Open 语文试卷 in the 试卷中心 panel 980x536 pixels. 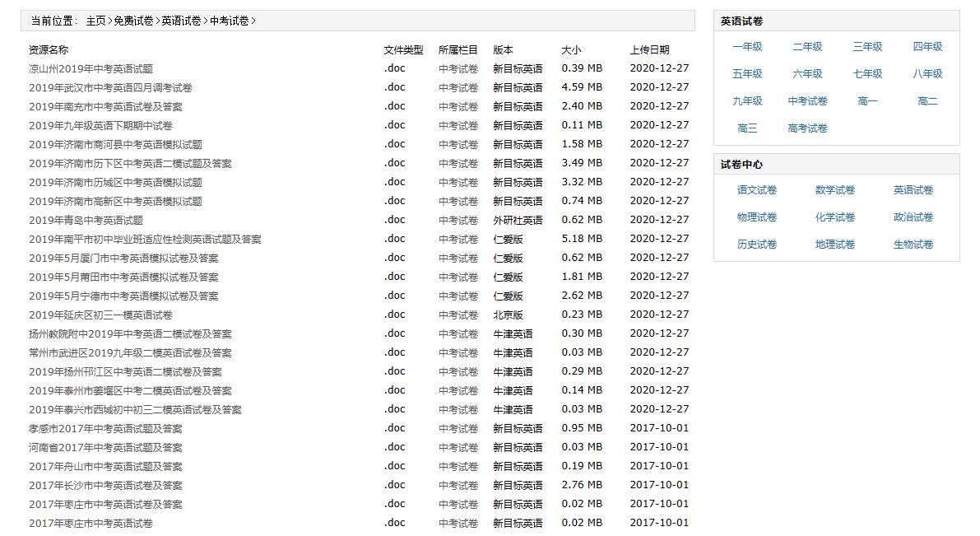click(757, 189)
